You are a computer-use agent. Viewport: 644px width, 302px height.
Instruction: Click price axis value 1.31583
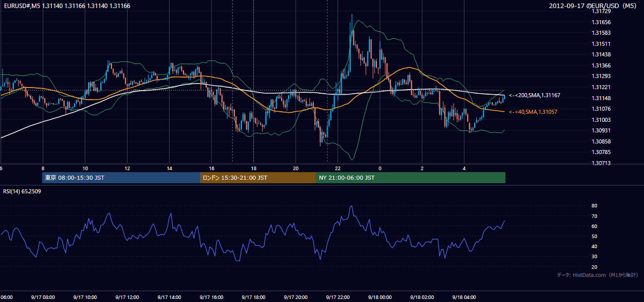(x=601, y=33)
